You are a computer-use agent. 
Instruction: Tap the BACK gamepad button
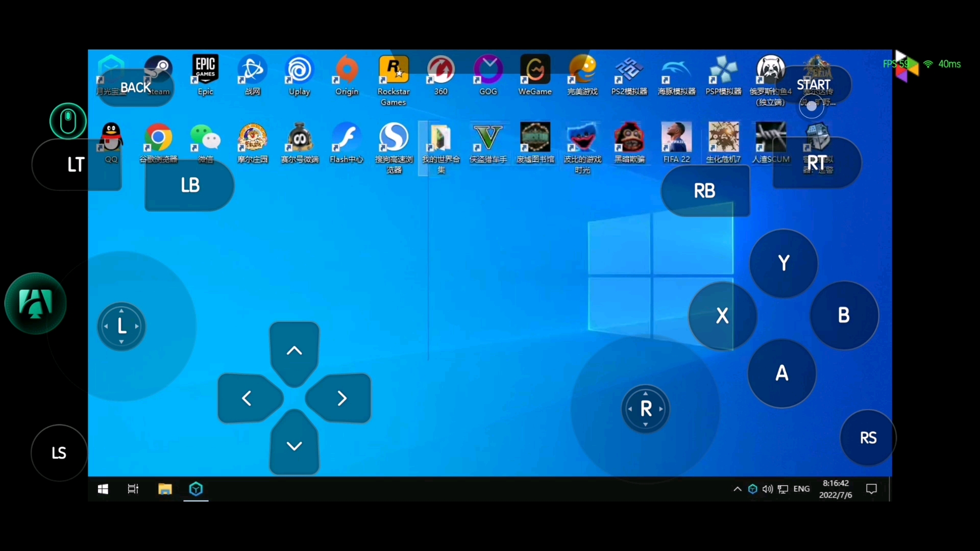tap(136, 88)
